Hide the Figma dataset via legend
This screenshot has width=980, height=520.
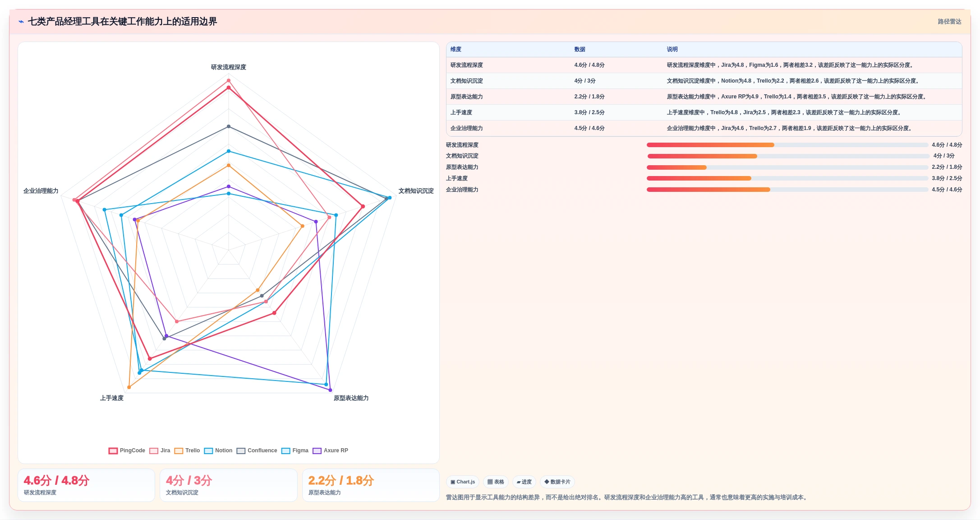coord(285,450)
